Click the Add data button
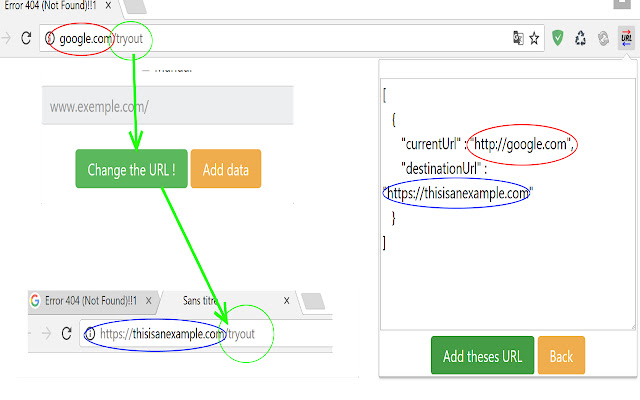 tap(226, 169)
